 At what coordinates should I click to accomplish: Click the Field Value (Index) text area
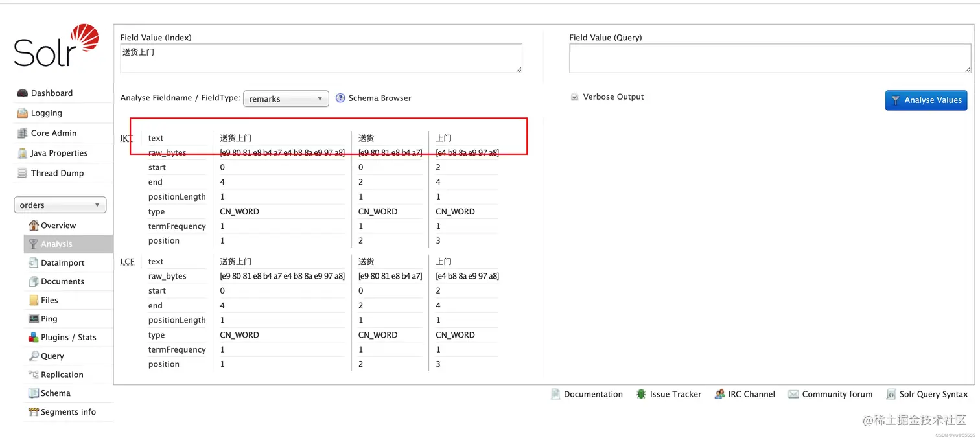pos(321,58)
